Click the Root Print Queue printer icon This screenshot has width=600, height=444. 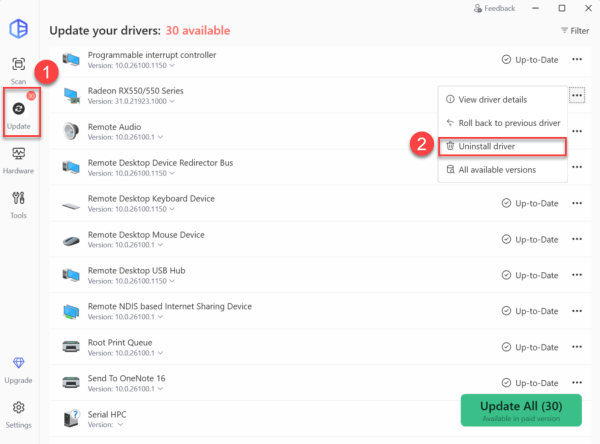71,347
